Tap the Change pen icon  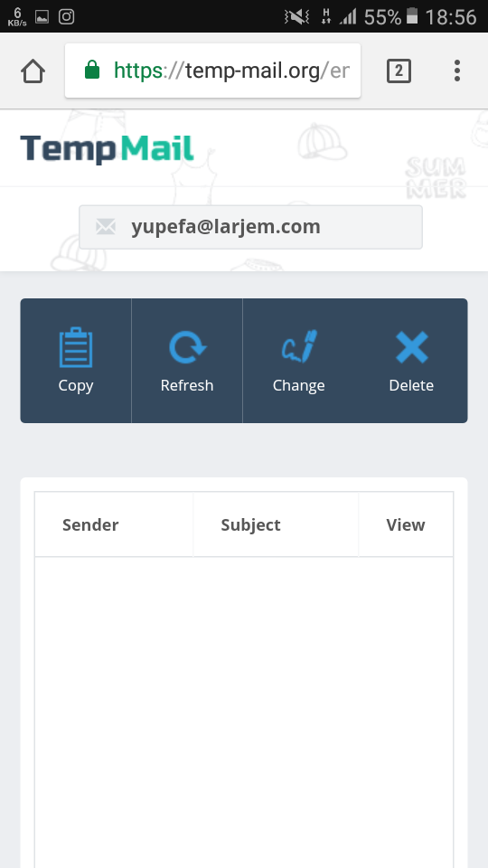coord(299,346)
